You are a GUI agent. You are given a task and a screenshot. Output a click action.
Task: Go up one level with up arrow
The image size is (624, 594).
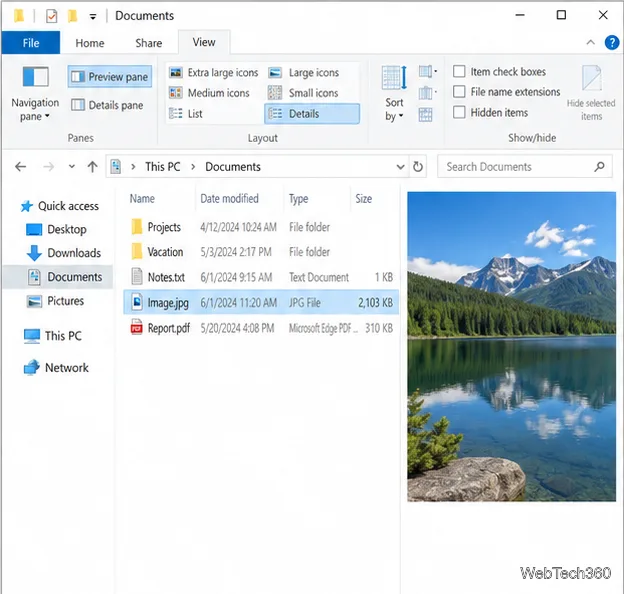[x=93, y=166]
